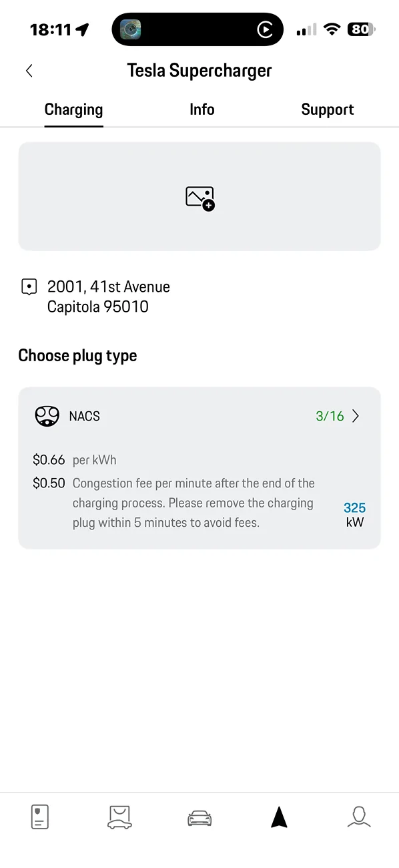Click the Wi-Fi icon in the status bar
Viewport: 399px width, 868px height.
click(x=332, y=29)
